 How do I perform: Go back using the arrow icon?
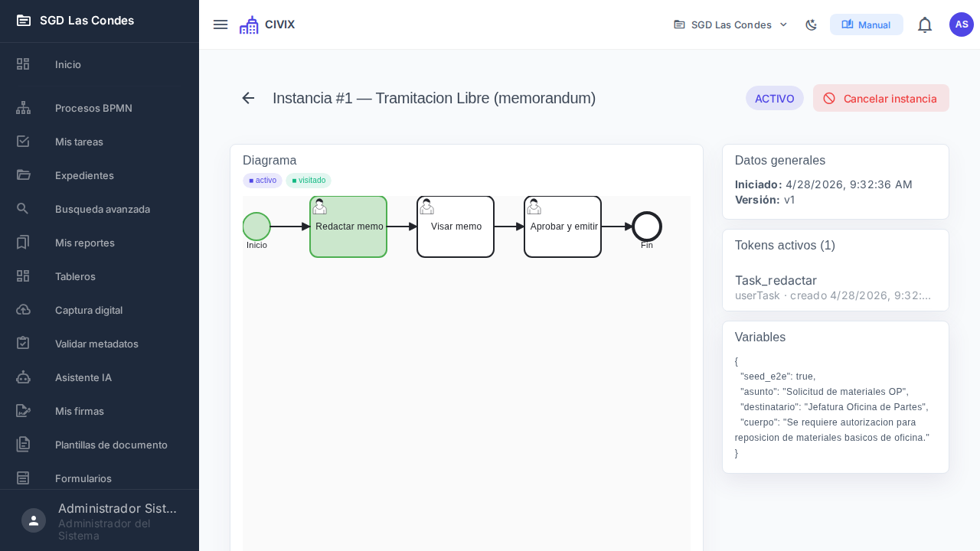pos(248,98)
